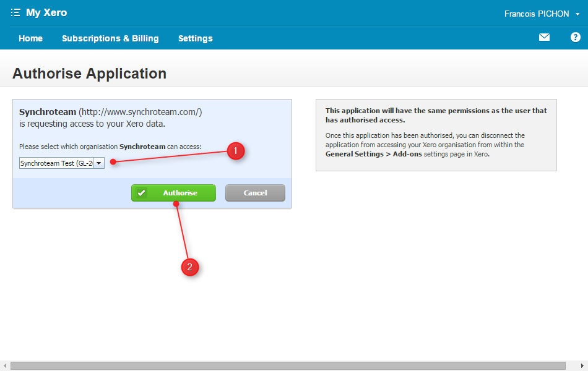Click the green Authorise button

[x=173, y=193]
